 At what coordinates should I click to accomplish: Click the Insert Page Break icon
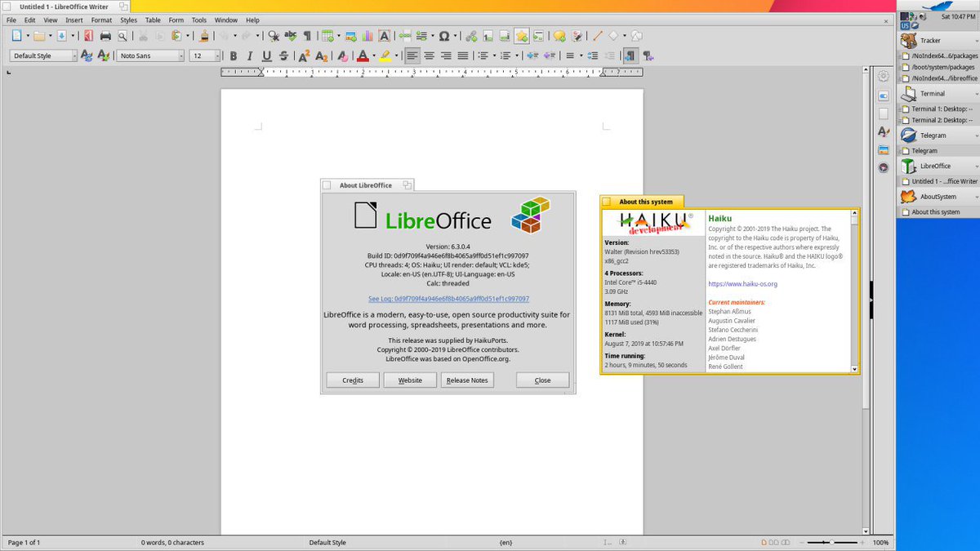pos(404,36)
